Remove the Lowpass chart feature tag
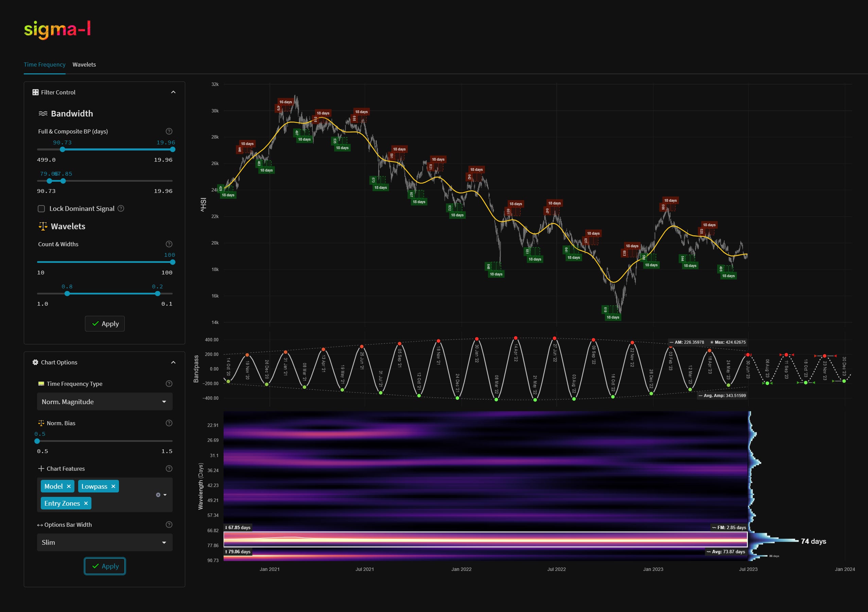 pyautogui.click(x=113, y=487)
